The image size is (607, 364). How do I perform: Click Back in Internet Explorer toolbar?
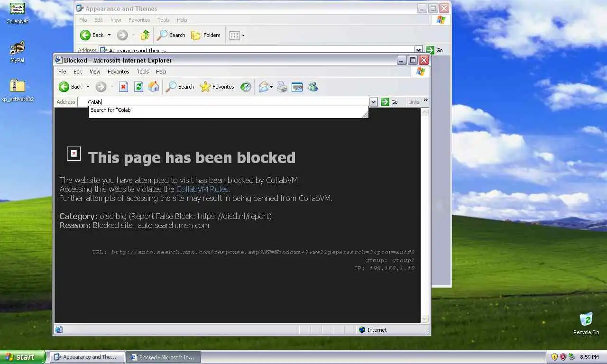pos(71,87)
